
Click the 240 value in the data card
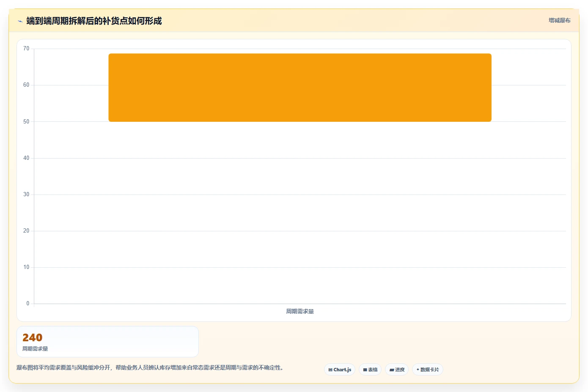click(x=33, y=337)
